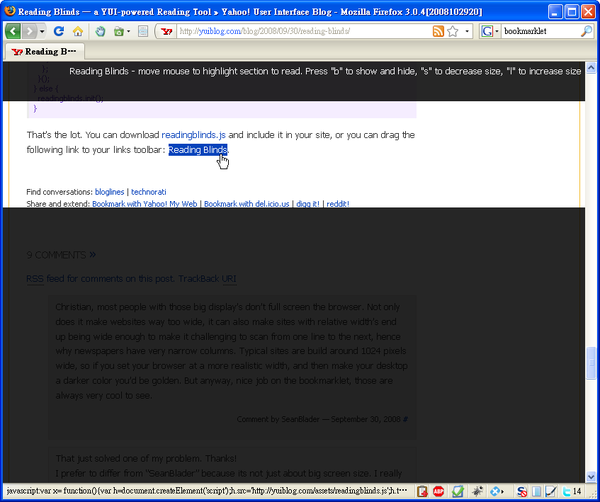Screen dimensions: 600x502
Task: Click the clipboard icon in status bar
Action: click(422, 491)
